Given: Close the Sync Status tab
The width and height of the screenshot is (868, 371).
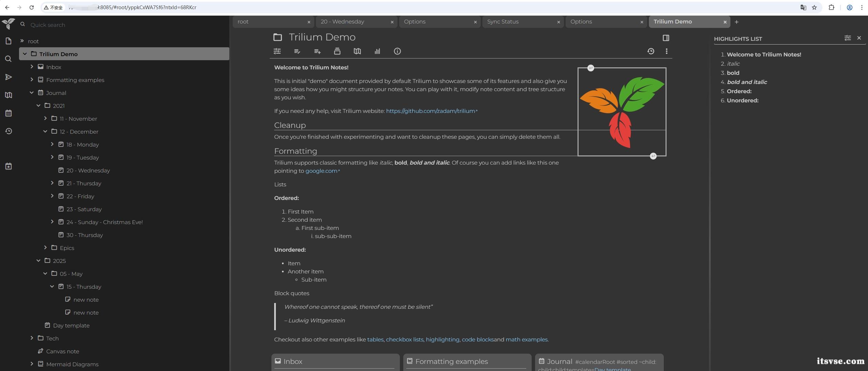Looking at the screenshot, I should coord(559,22).
